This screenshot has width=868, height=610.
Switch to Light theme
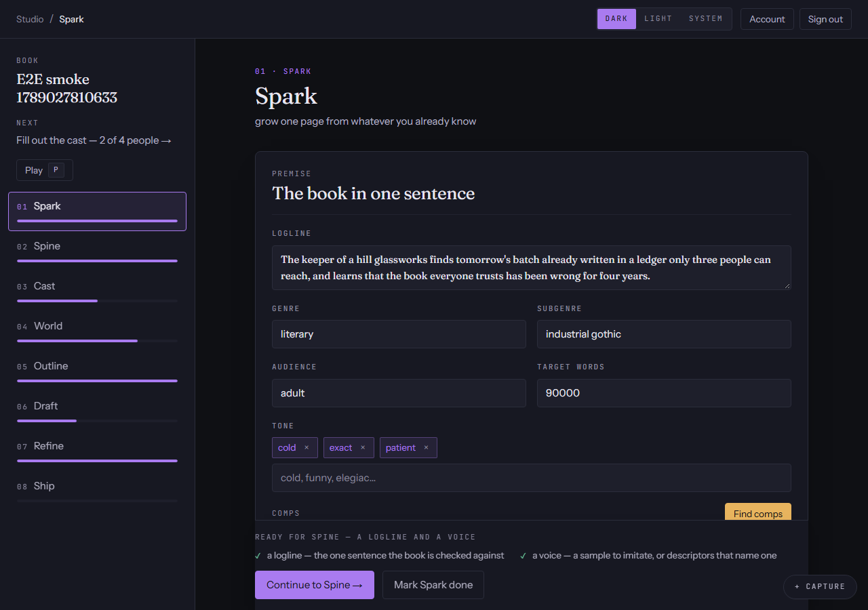click(x=658, y=19)
